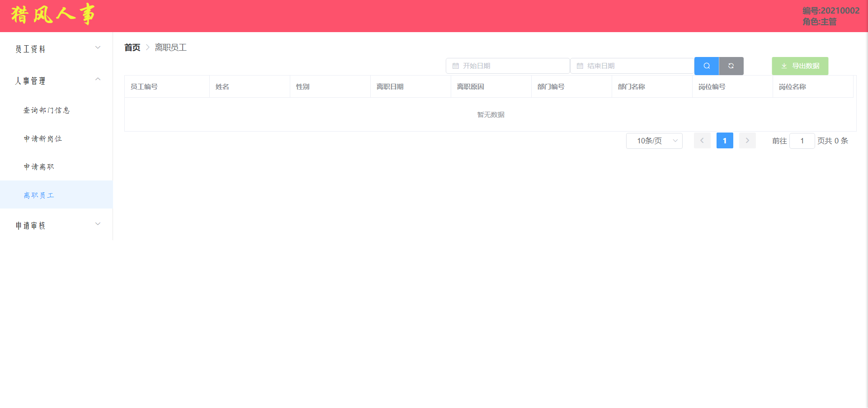Click the 导出数据 export button

coord(800,66)
